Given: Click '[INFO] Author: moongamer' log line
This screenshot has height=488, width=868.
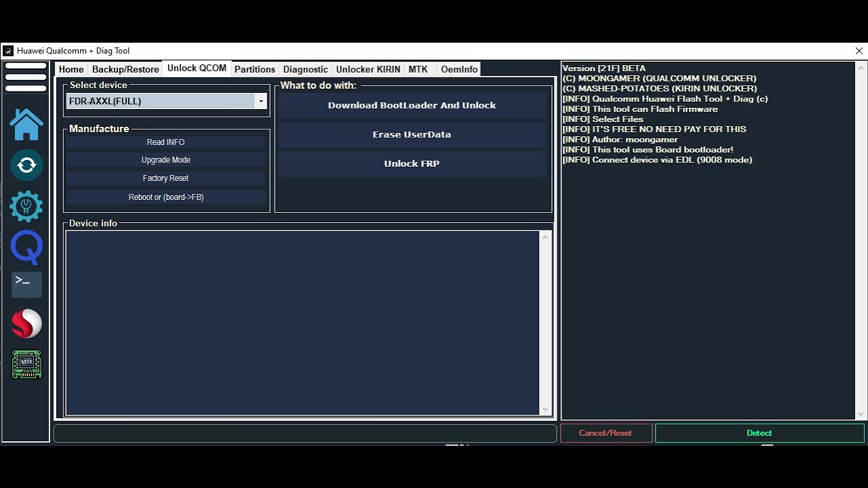Looking at the screenshot, I should (620, 140).
